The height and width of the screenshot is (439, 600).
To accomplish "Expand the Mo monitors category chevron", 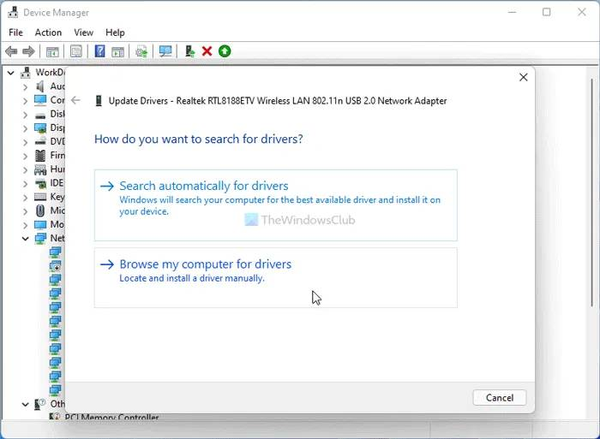I will coord(25,225).
